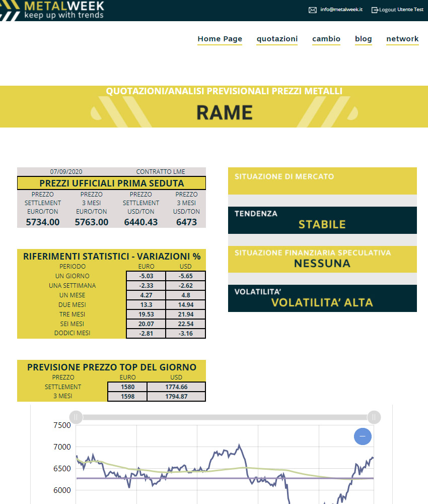The image size is (428, 504).
Task: Click TRE MESI euro value 19.53
Action: coord(146,314)
